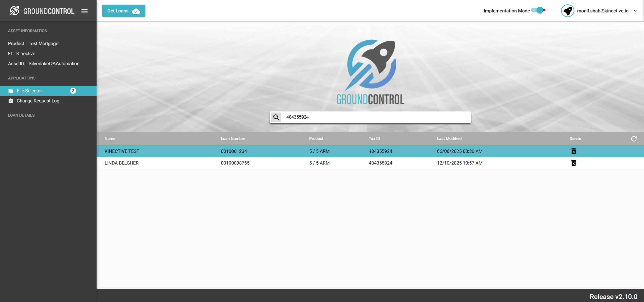Image resolution: width=644 pixels, height=302 pixels.
Task: Click the user rocket avatar icon
Action: click(568, 11)
